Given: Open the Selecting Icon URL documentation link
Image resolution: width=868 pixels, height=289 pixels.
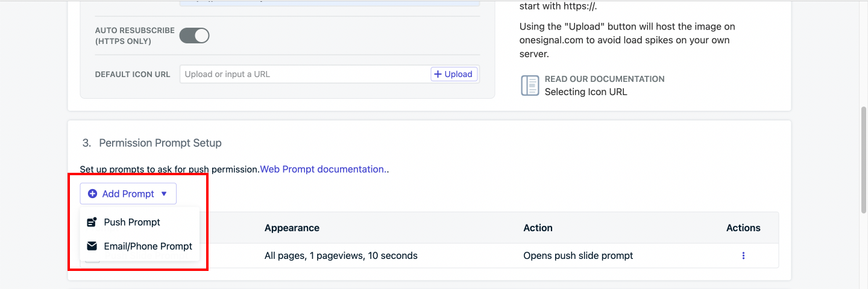Looking at the screenshot, I should pos(586,92).
